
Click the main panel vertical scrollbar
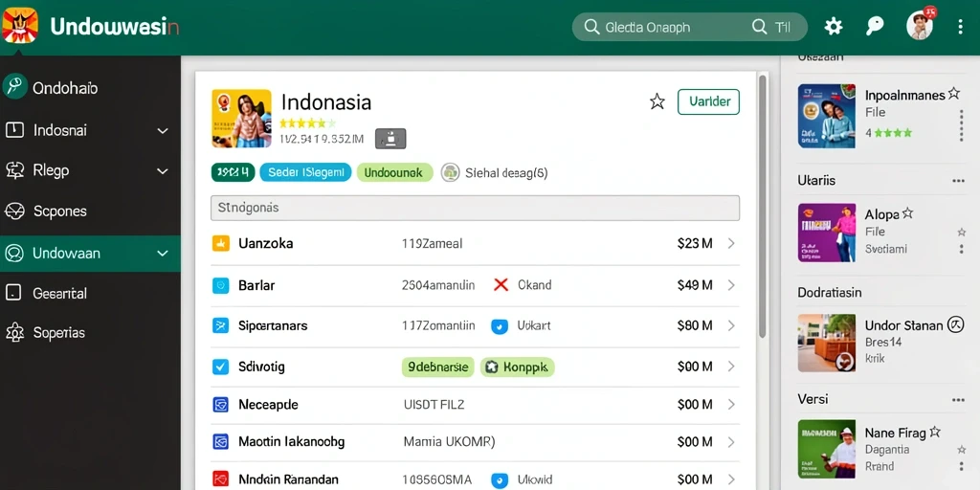tap(762, 207)
